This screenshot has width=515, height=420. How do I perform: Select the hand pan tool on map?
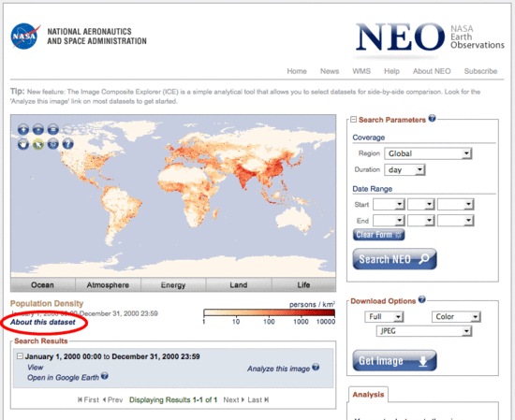(23, 144)
